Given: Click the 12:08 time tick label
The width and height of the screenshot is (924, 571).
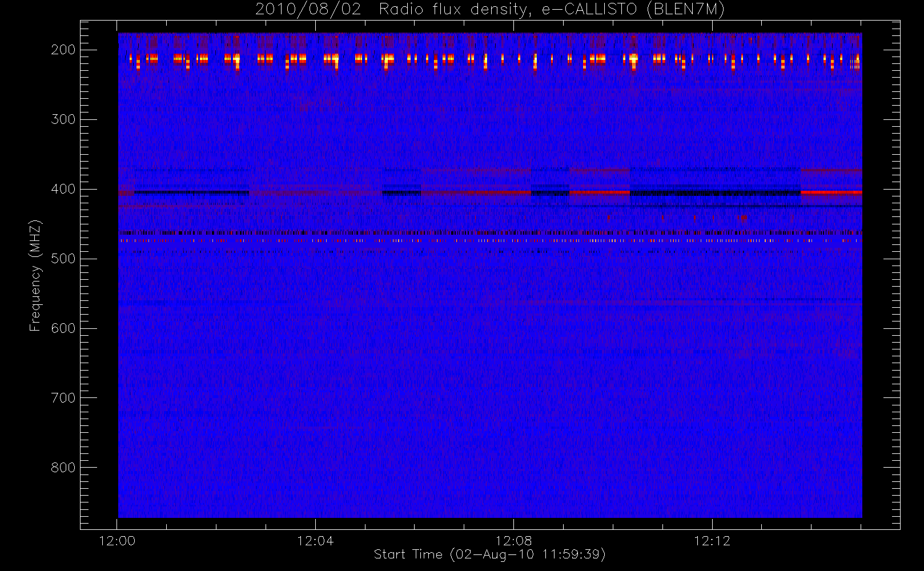Looking at the screenshot, I should pyautogui.click(x=513, y=541).
